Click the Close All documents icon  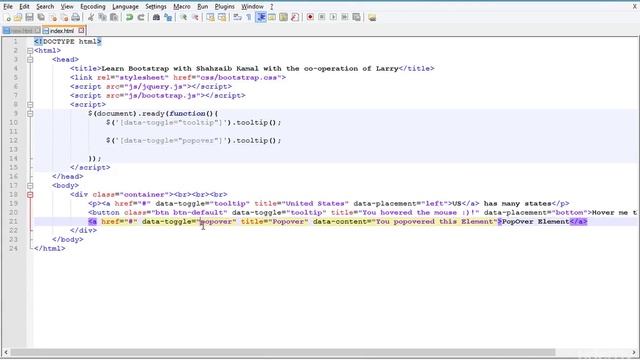(x=64, y=18)
